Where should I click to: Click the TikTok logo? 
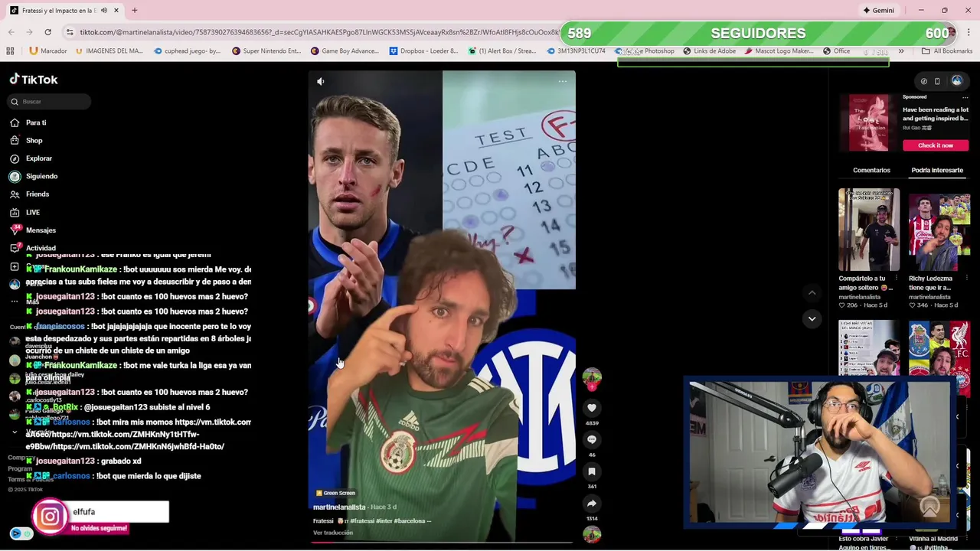[34, 80]
